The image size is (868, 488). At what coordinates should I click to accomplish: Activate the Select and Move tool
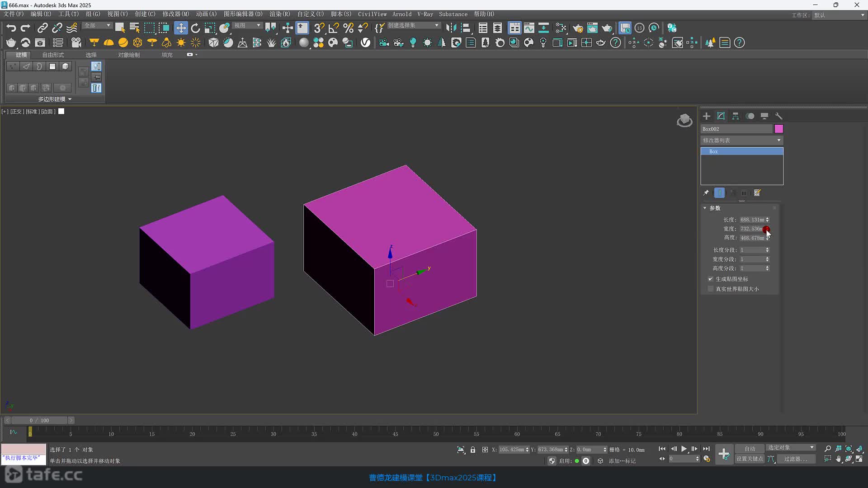[x=181, y=28]
